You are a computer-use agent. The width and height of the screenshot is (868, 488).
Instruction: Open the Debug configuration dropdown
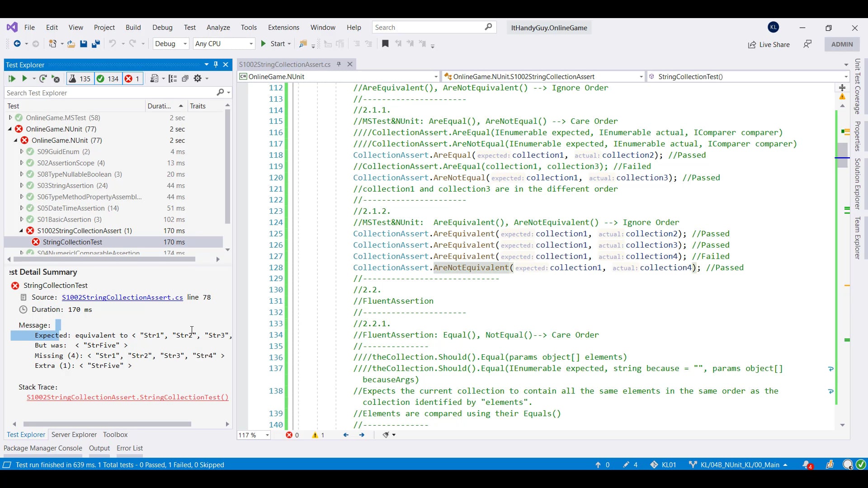[171, 44]
